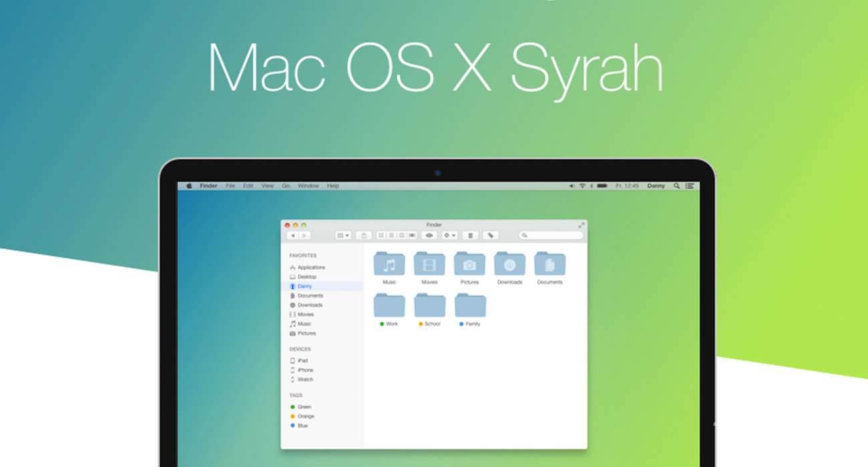Select Danny home folder in sidebar

tap(322, 286)
